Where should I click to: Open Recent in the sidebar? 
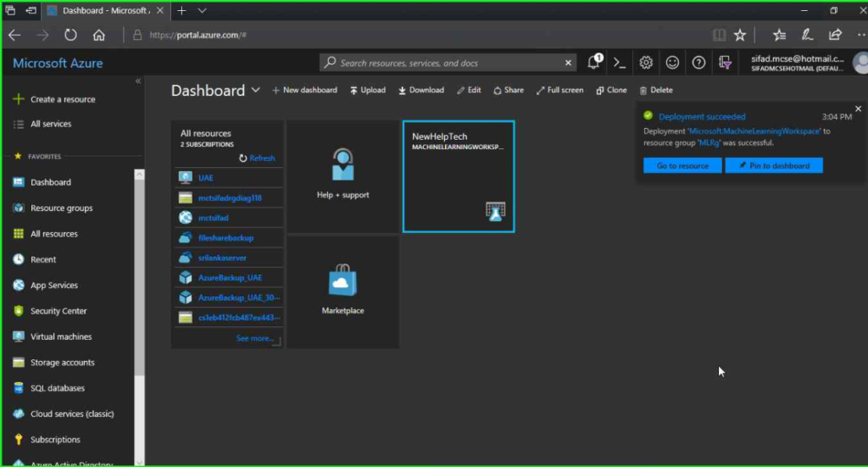pos(35,259)
